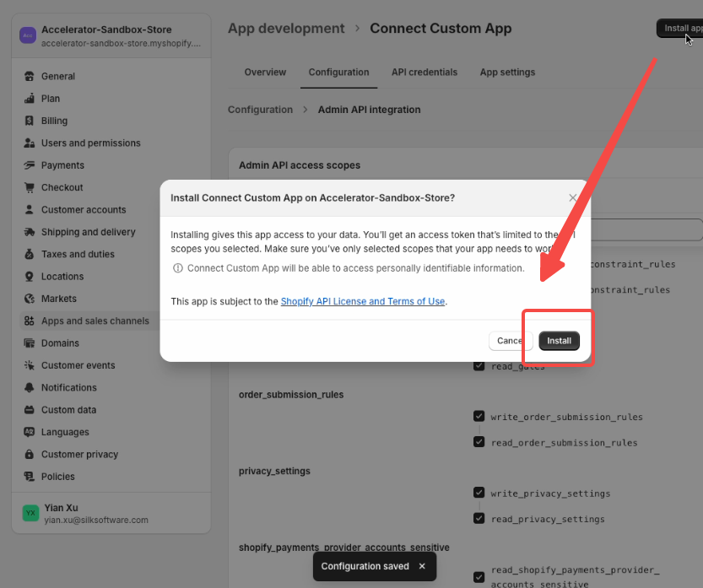Click the Accelerator-Sandbox-Store avatar icon
The image size is (703, 588).
[28, 35]
